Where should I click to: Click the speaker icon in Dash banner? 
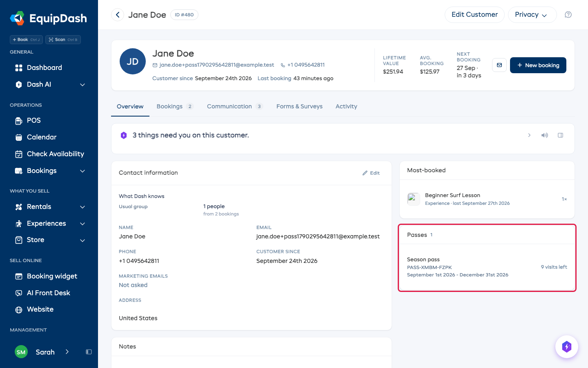pyautogui.click(x=545, y=135)
